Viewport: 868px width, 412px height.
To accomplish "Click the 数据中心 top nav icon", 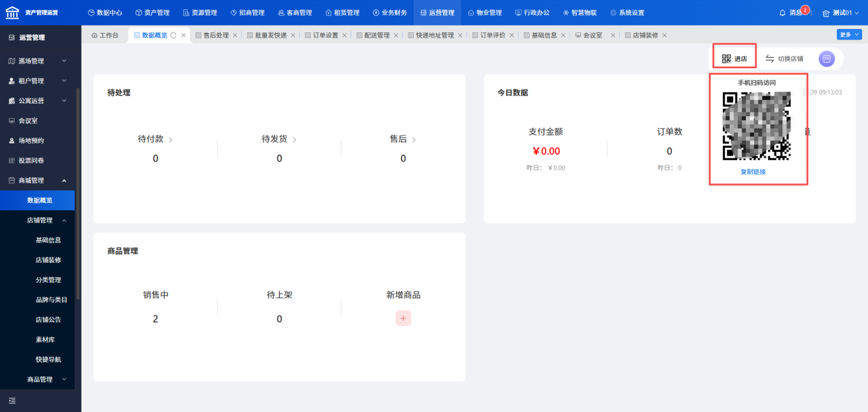I will click(x=91, y=13).
